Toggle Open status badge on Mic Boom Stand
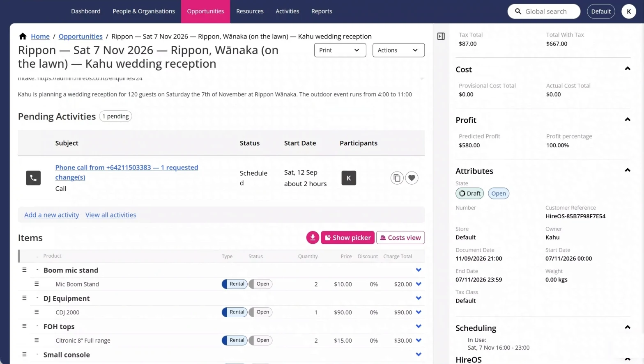644x364 pixels. (x=261, y=284)
